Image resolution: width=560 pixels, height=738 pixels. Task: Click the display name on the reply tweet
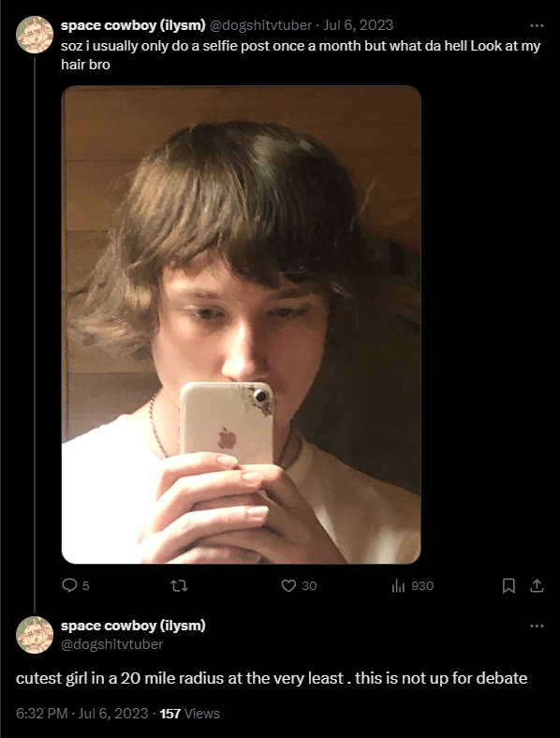(x=133, y=626)
